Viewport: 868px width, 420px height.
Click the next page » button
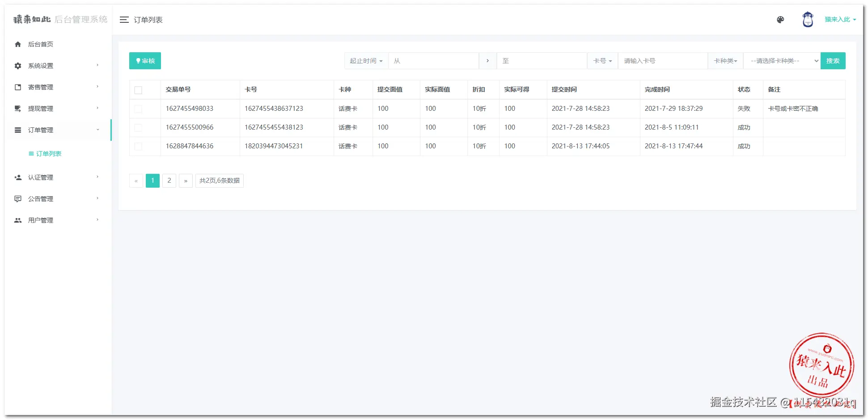pos(186,181)
